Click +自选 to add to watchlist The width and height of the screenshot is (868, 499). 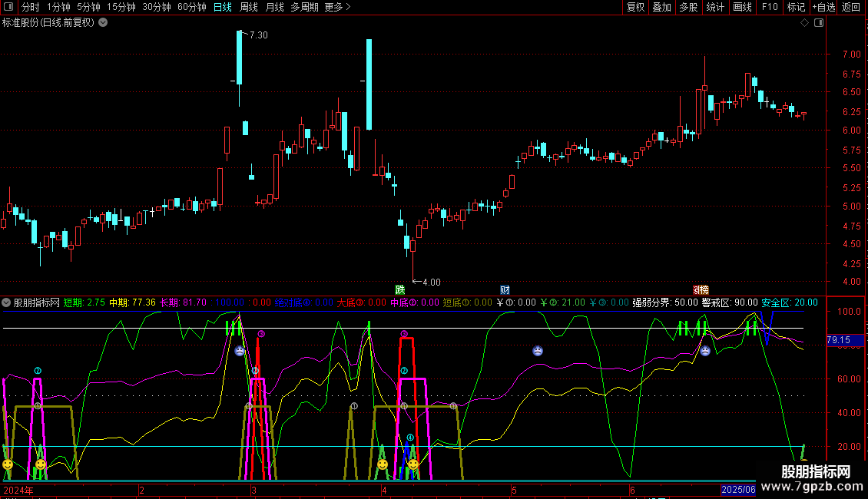pyautogui.click(x=822, y=8)
